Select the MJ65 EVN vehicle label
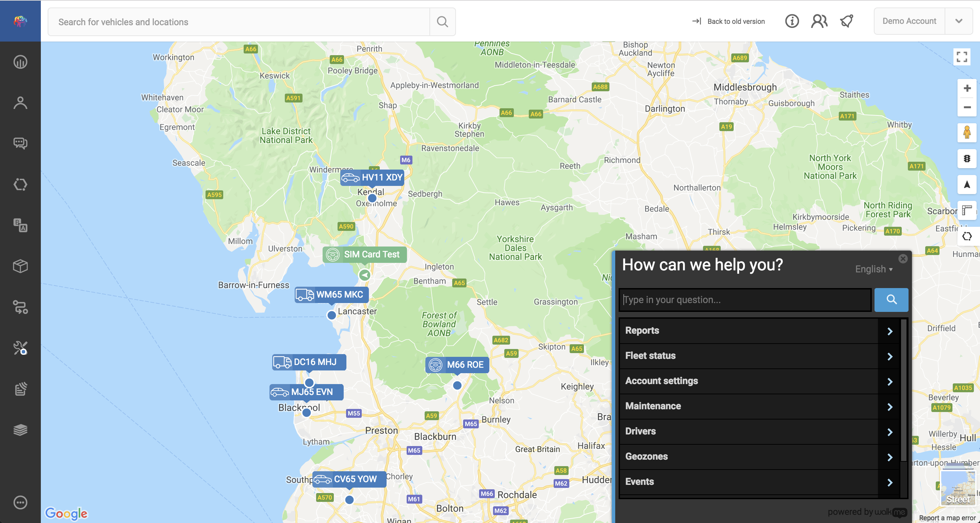The image size is (980, 523). pyautogui.click(x=306, y=392)
